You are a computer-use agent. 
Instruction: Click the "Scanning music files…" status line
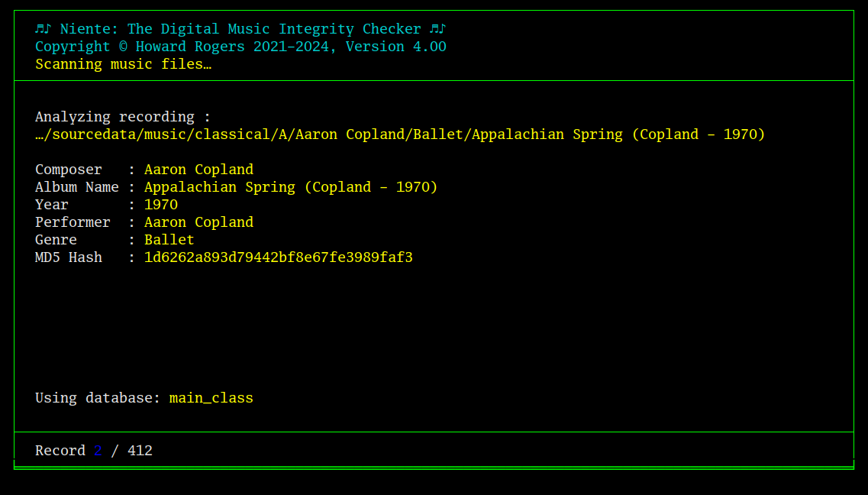coord(123,64)
